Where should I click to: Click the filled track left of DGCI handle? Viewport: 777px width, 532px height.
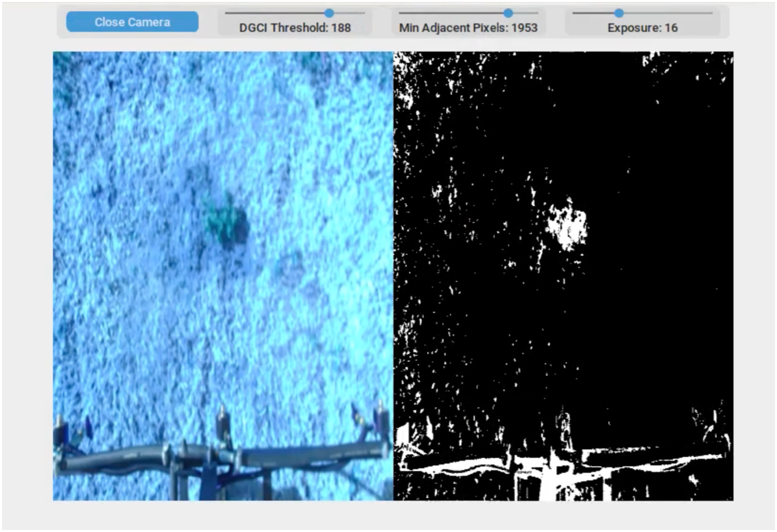[x=275, y=13]
